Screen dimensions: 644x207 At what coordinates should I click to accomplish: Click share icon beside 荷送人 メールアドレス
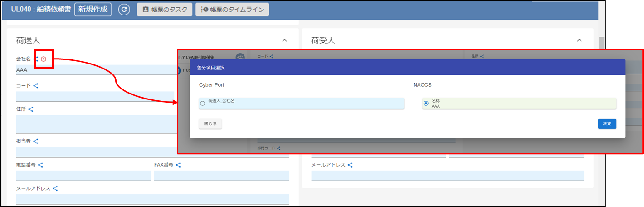tap(55, 188)
